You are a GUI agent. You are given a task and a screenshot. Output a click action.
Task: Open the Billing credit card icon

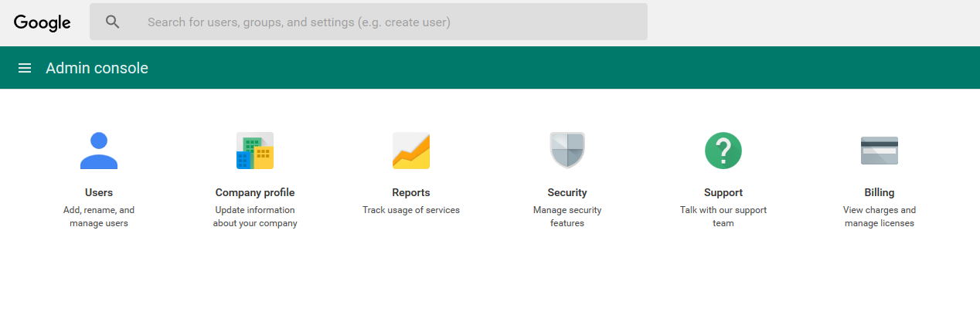[x=880, y=151]
